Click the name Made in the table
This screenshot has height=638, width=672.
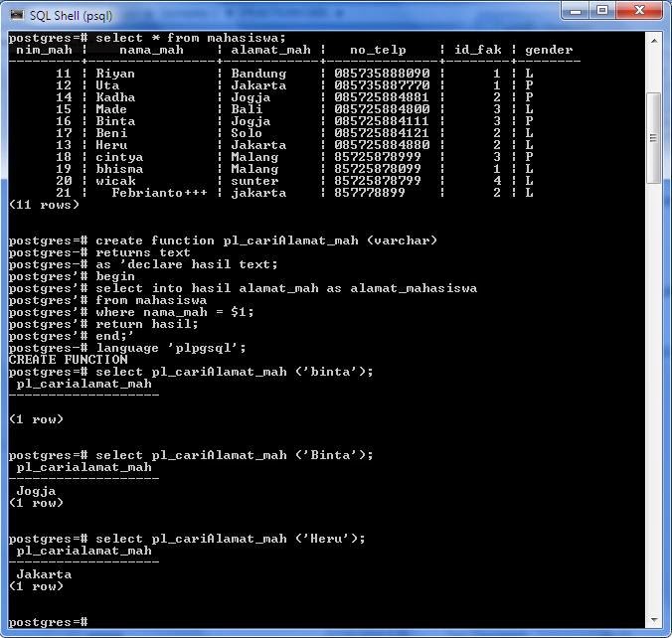click(111, 109)
